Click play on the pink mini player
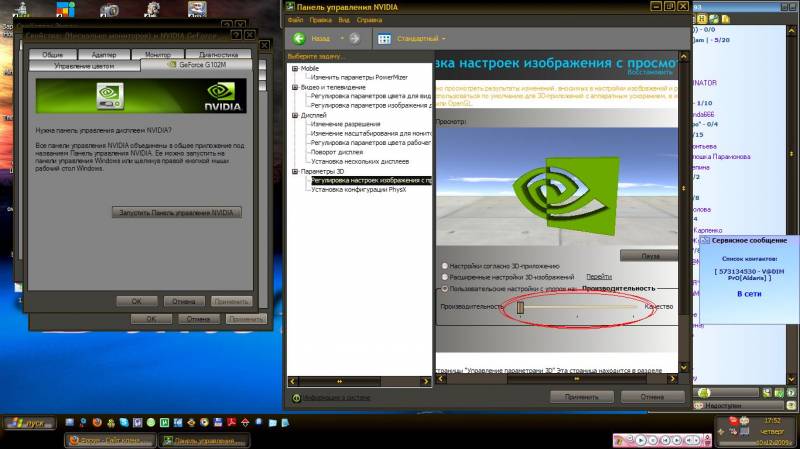The height and width of the screenshot is (449, 800). click(x=641, y=440)
